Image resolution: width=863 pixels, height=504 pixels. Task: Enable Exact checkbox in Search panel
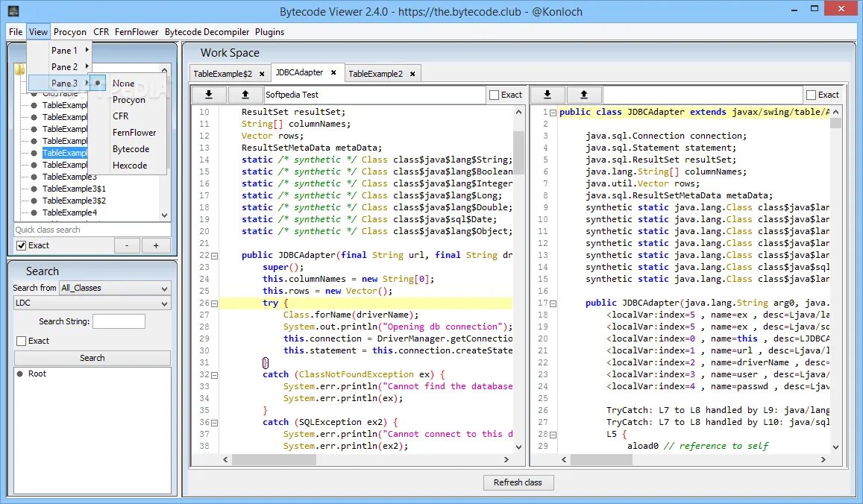(22, 341)
